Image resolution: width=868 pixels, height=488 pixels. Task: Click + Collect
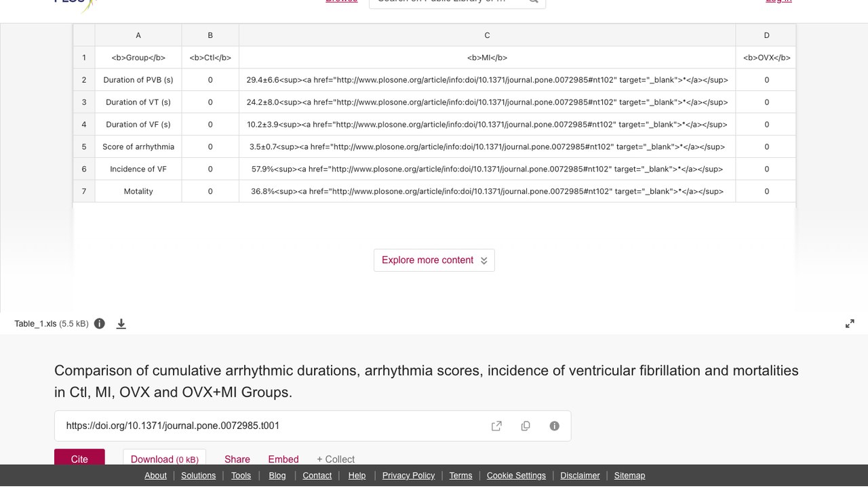(336, 459)
